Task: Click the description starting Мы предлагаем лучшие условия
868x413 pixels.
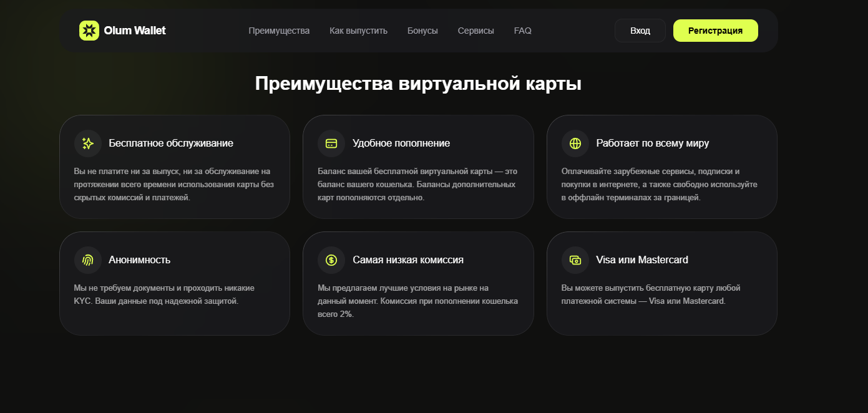Action: coord(418,301)
